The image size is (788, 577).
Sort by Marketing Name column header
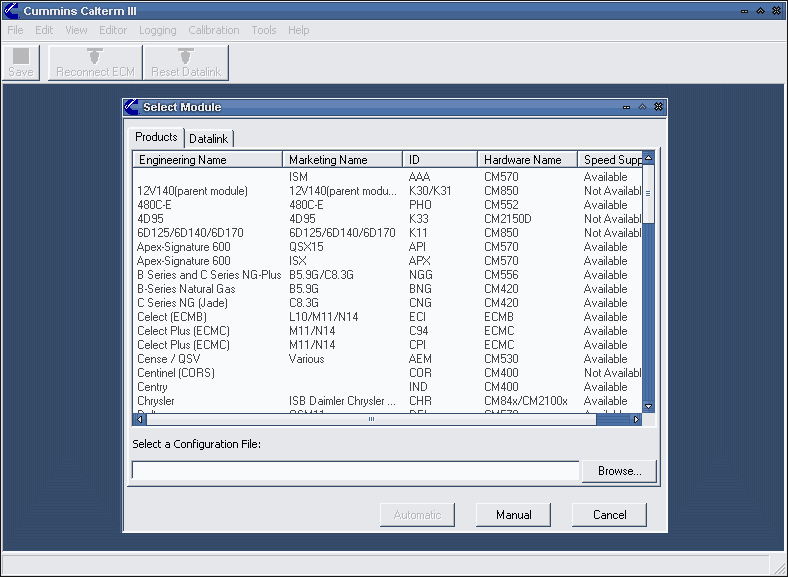tap(342, 159)
